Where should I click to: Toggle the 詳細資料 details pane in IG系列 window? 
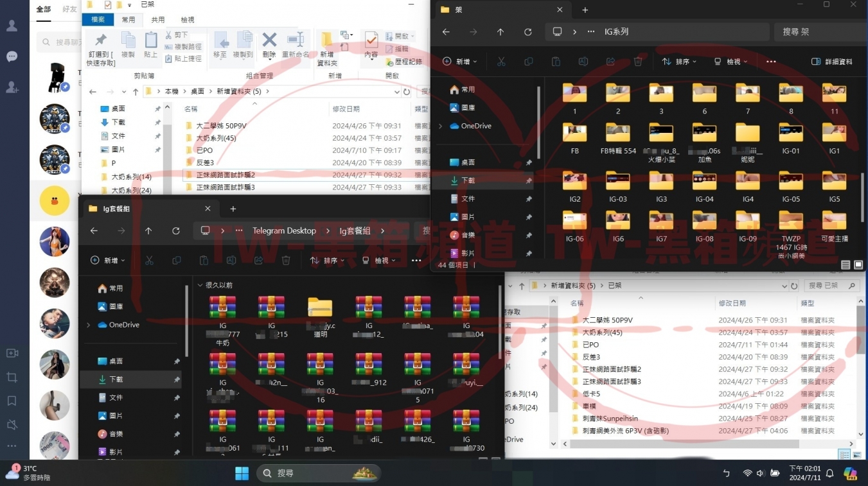click(x=832, y=62)
